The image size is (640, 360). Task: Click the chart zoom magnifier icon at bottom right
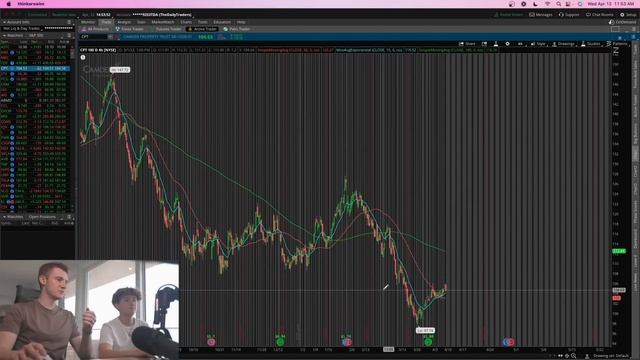click(573, 356)
